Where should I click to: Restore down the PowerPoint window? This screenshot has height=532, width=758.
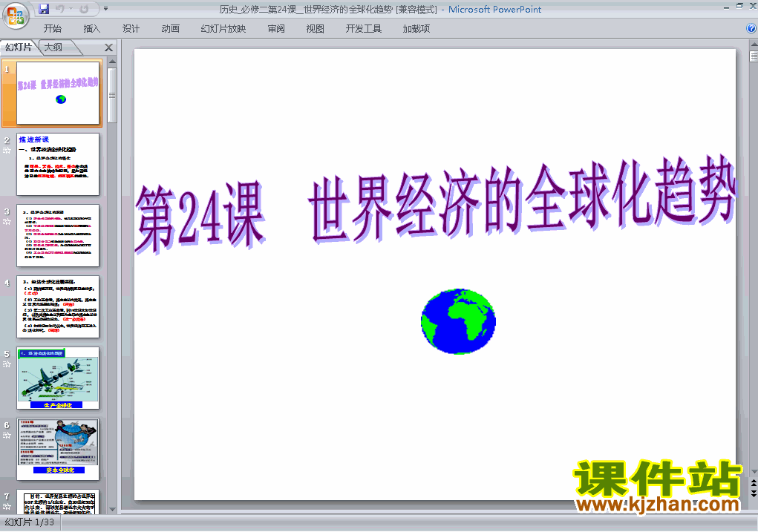[x=739, y=6]
